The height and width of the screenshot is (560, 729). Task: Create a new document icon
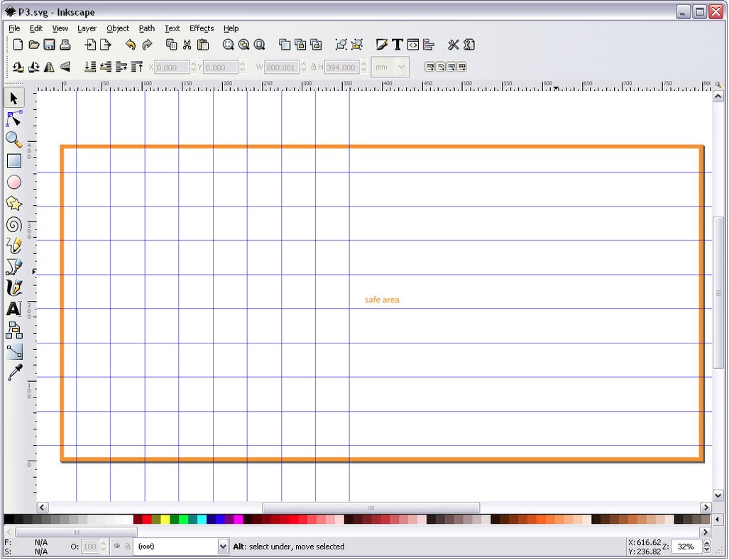click(x=18, y=45)
